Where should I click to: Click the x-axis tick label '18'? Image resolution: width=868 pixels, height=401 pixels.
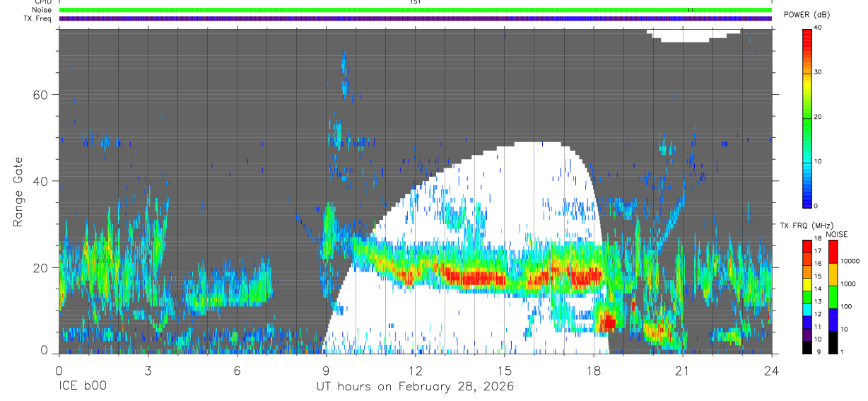point(594,370)
